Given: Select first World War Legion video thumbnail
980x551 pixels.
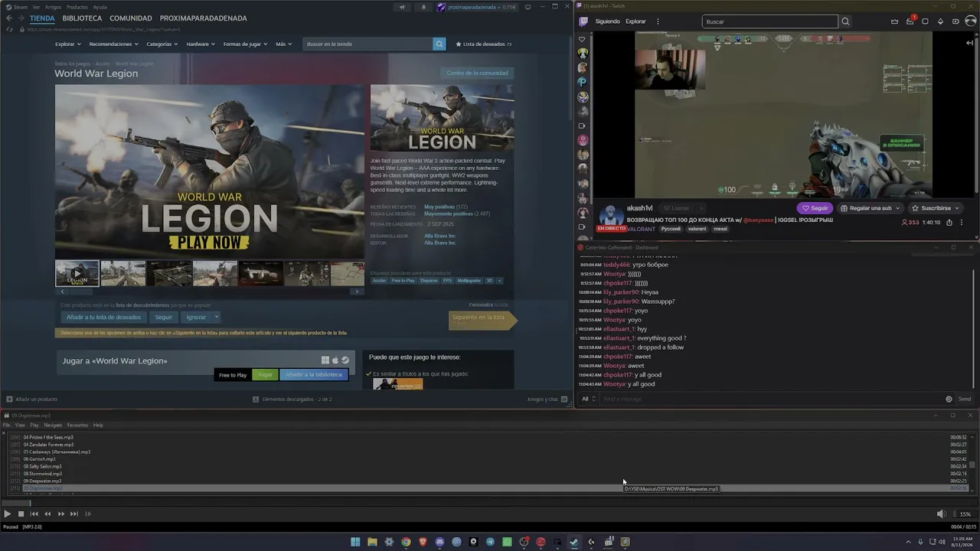Looking at the screenshot, I should click(77, 273).
